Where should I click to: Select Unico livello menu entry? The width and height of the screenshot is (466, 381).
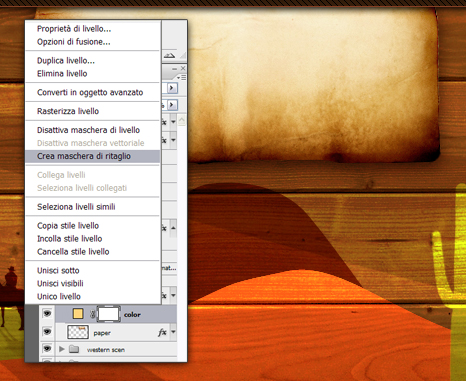pos(59,296)
